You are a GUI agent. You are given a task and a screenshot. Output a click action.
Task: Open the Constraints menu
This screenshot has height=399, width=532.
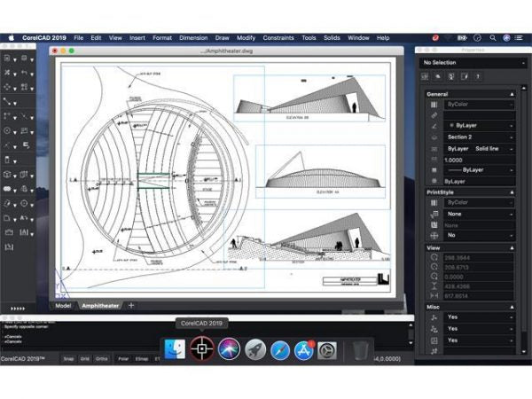point(278,38)
